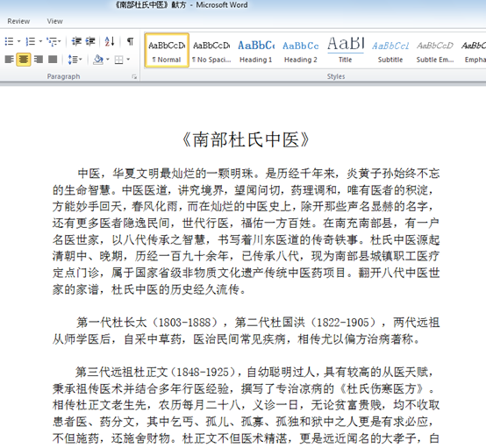
Task: Click the text 《杜氏伤寒医方》
Action: [382, 388]
